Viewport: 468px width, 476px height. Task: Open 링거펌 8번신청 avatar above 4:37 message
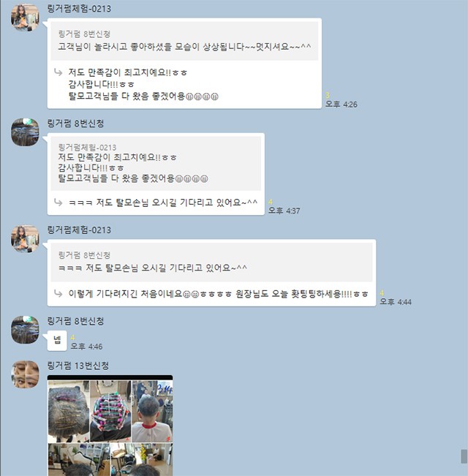(x=25, y=132)
